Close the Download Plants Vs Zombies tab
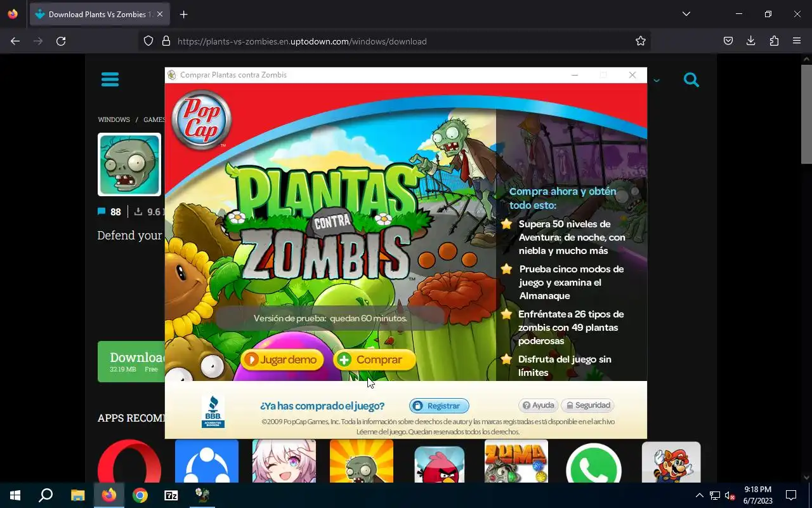 coord(160,15)
